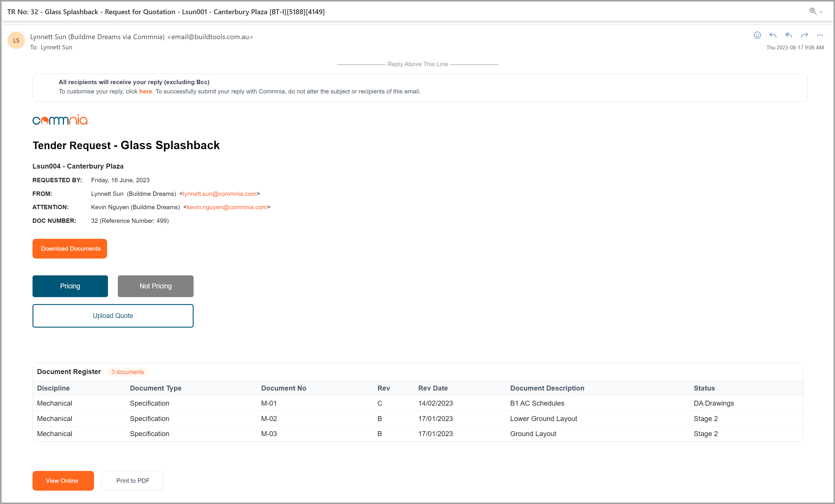
Task: Click the Forward arrow icon
Action: coord(804,35)
